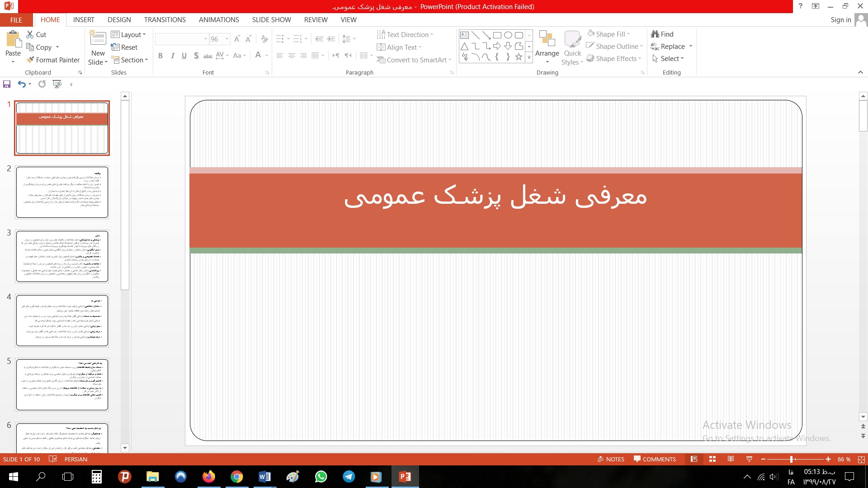This screenshot has height=488, width=868.
Task: Open the TRANSITIONS ribbon tab
Action: 165,20
